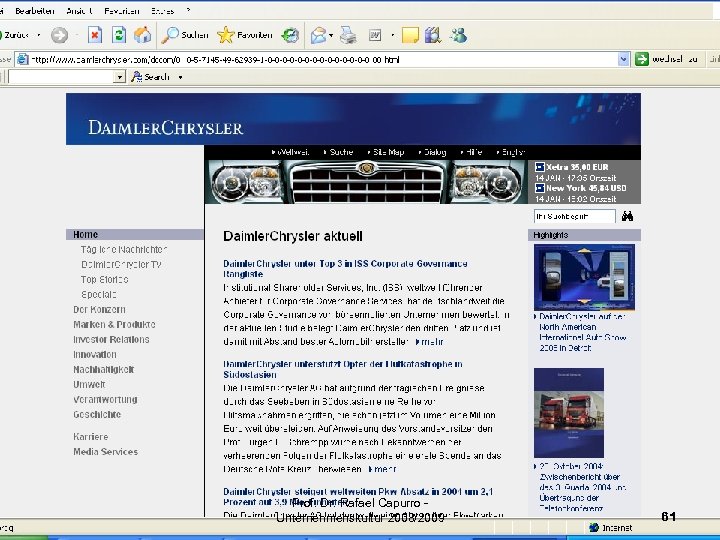
Task: Open the ? help menu
Action: 188,11
